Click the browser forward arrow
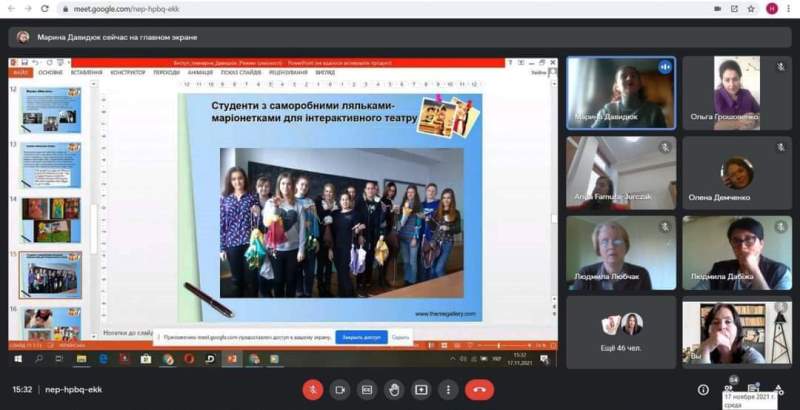 pos(28,9)
